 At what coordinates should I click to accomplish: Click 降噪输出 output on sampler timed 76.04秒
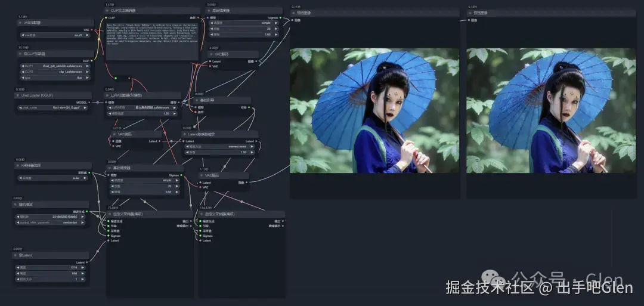pos(191,226)
